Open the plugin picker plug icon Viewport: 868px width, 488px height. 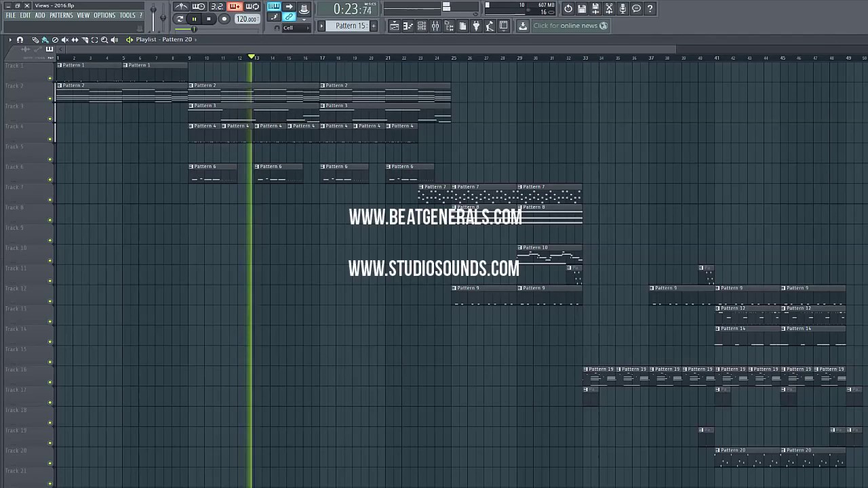(476, 26)
